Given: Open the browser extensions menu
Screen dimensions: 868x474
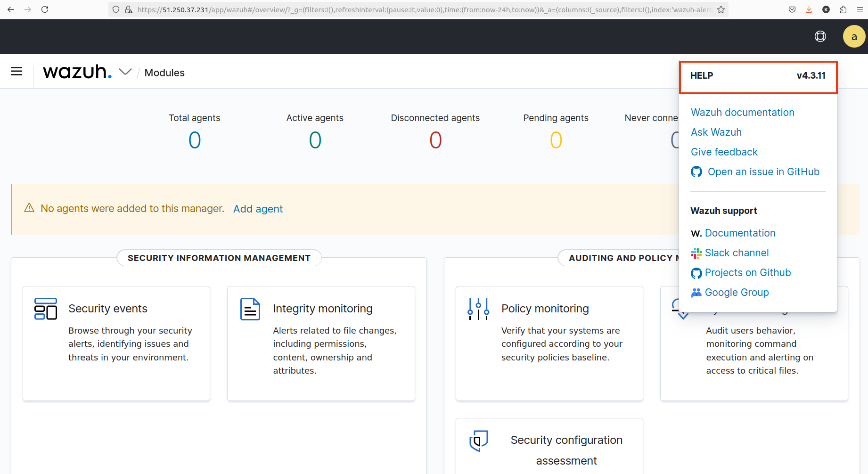Looking at the screenshot, I should (843, 9).
